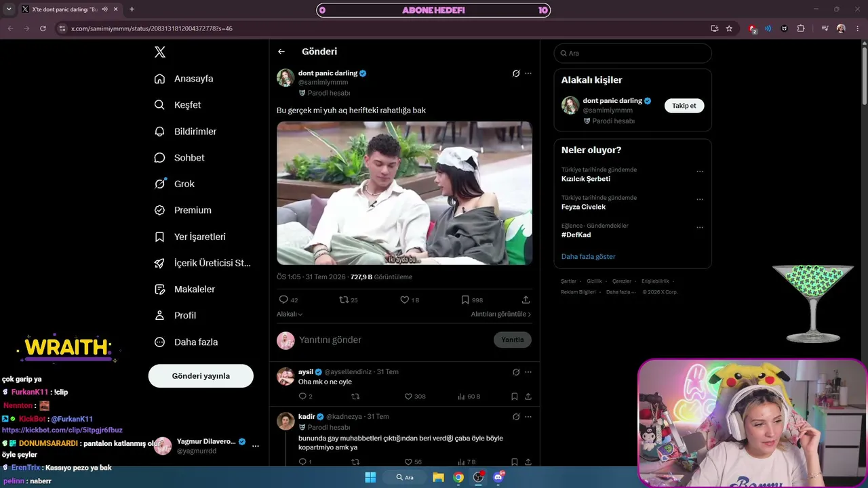Open the Chrome profile avatar

[x=841, y=28]
